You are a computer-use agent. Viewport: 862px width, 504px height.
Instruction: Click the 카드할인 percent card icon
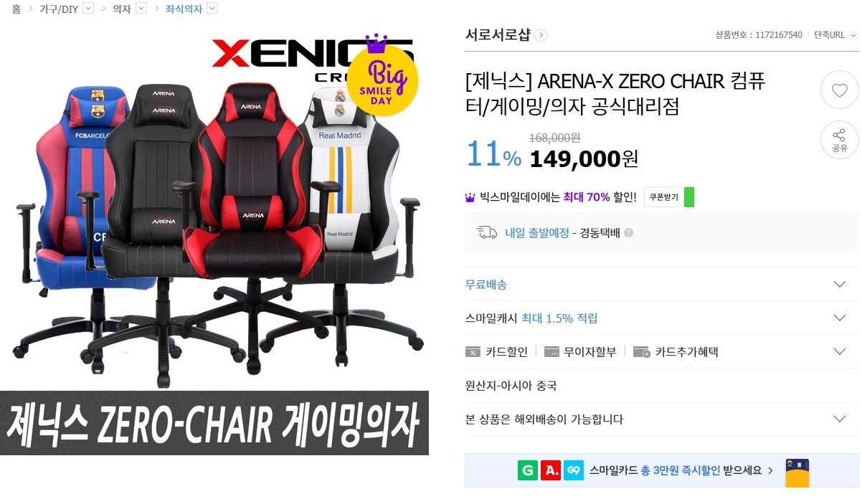473,352
